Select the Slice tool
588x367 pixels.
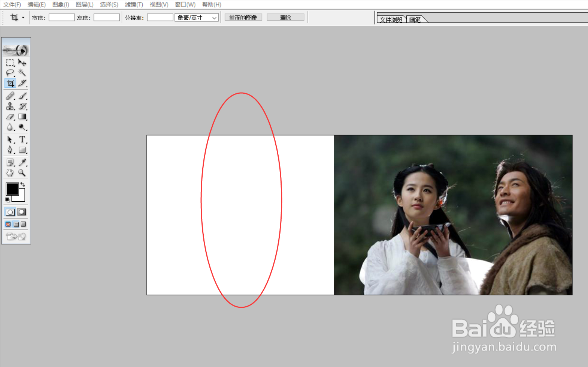pyautogui.click(x=22, y=83)
